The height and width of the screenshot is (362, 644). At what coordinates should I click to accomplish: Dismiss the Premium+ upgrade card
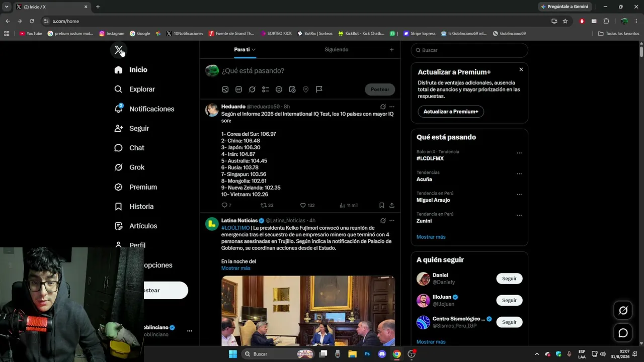[521, 69]
